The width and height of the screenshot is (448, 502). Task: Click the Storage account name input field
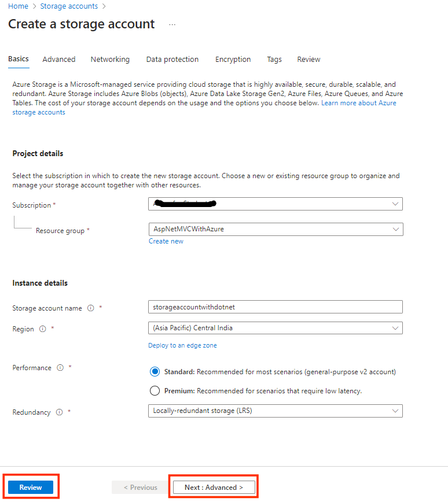tap(276, 307)
